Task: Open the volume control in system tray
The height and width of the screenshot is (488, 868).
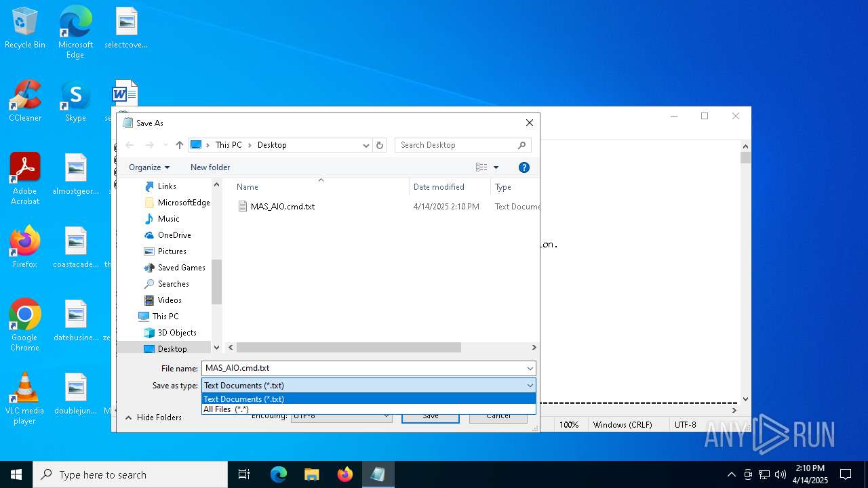Action: [781, 474]
